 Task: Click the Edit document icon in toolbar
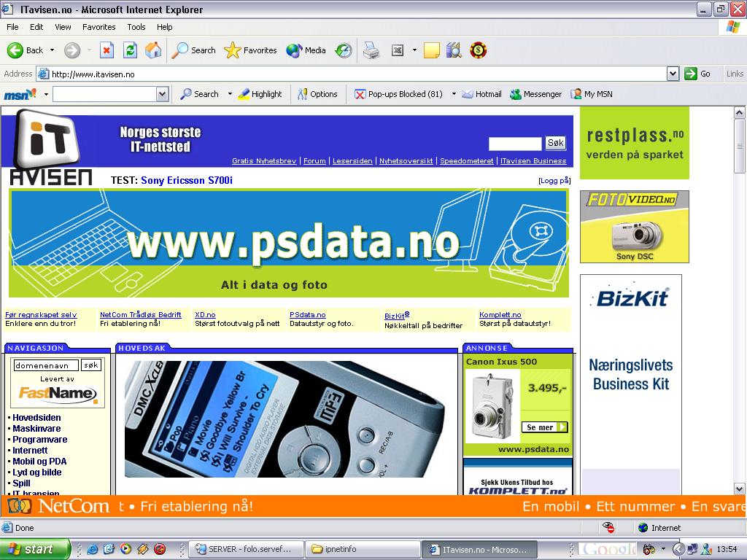(398, 50)
